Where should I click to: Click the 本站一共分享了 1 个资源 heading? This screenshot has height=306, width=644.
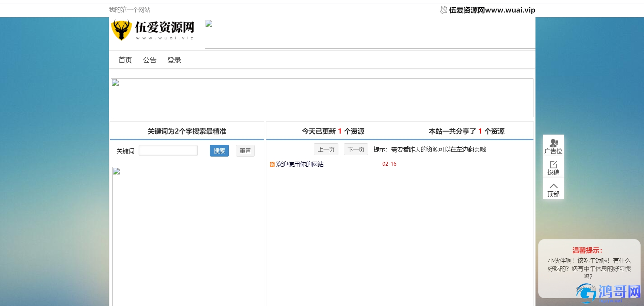pos(467,131)
